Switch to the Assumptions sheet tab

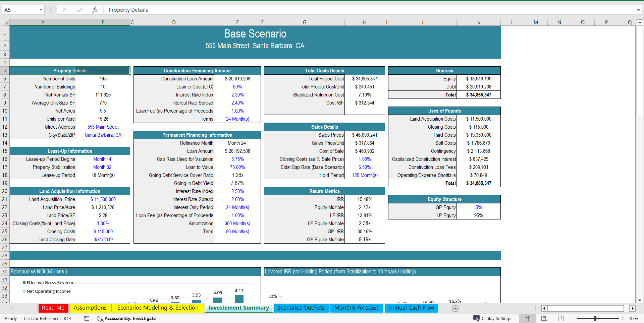pyautogui.click(x=90, y=308)
